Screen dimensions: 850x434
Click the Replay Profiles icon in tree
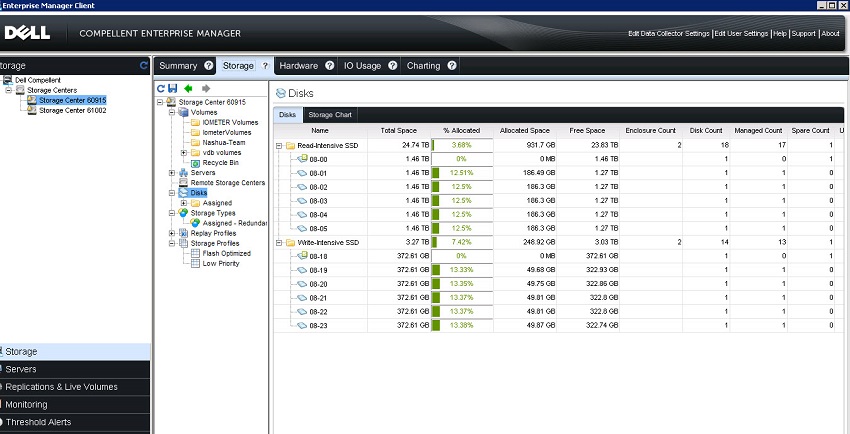click(183, 233)
